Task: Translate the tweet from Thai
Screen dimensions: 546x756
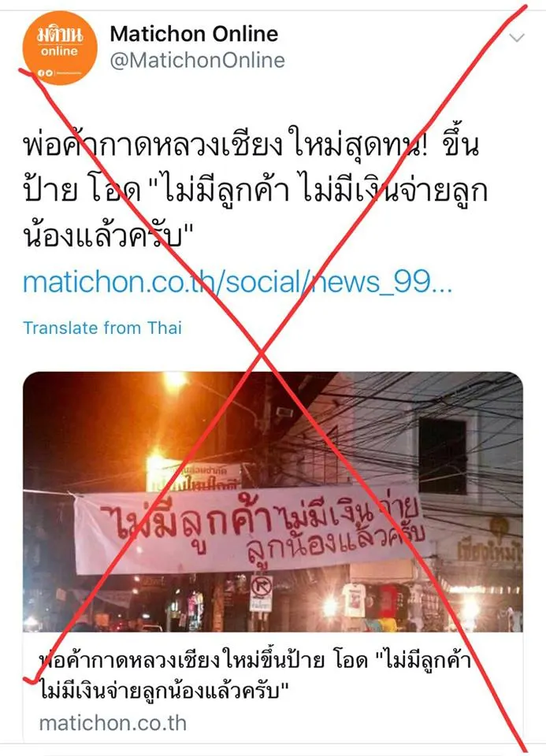Action: coord(102,328)
